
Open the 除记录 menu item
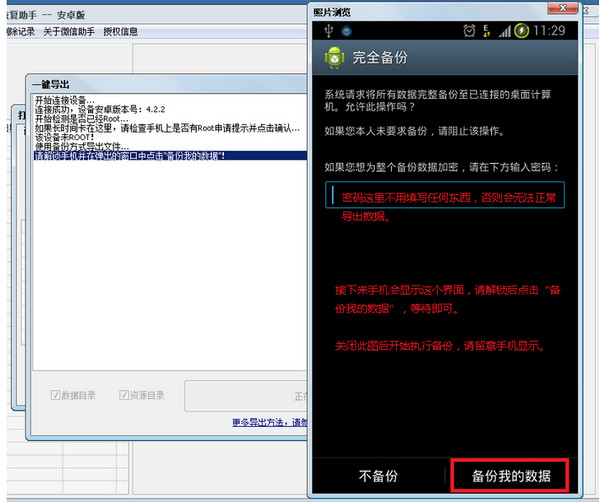click(x=21, y=32)
